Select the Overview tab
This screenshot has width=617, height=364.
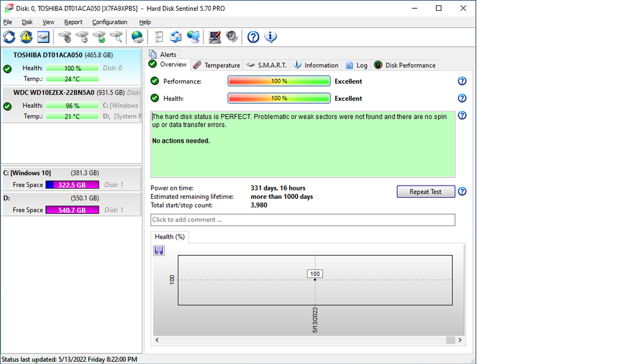point(168,64)
